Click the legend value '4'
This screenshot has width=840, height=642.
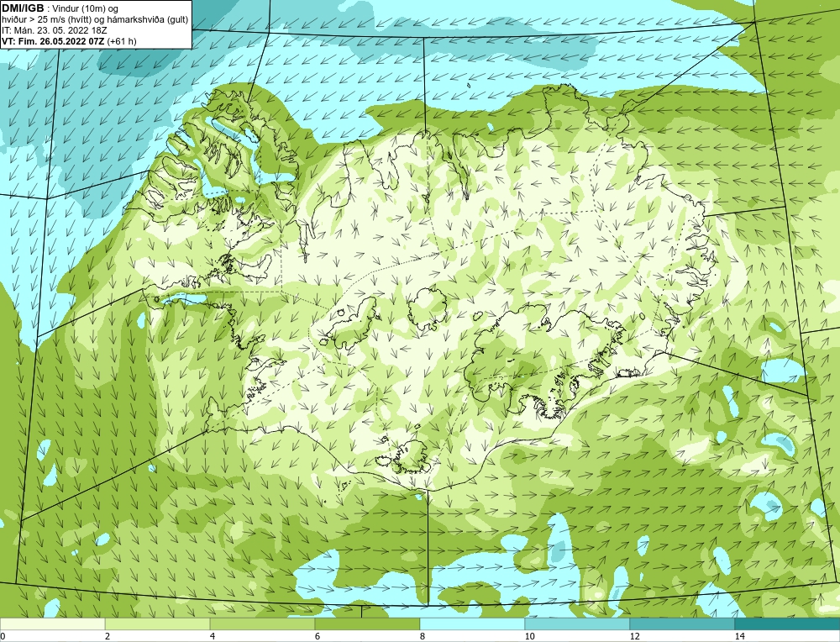(213, 636)
